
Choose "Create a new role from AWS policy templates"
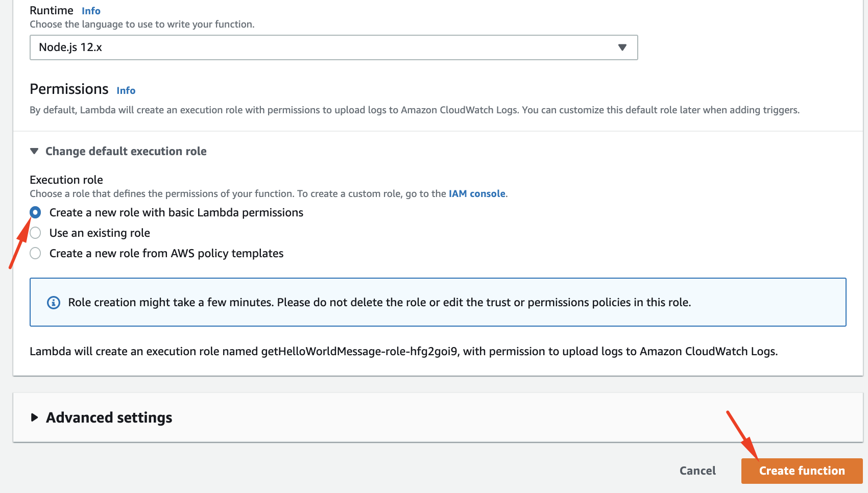tap(35, 253)
